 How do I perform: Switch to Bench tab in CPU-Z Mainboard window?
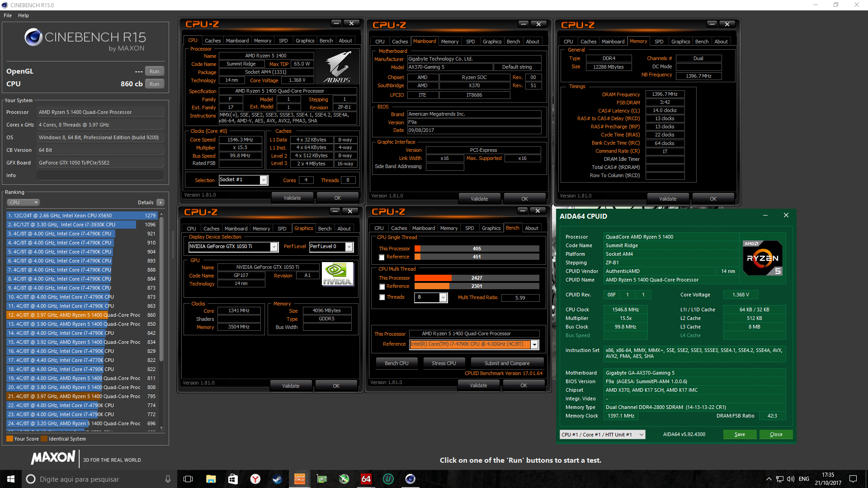pyautogui.click(x=513, y=42)
